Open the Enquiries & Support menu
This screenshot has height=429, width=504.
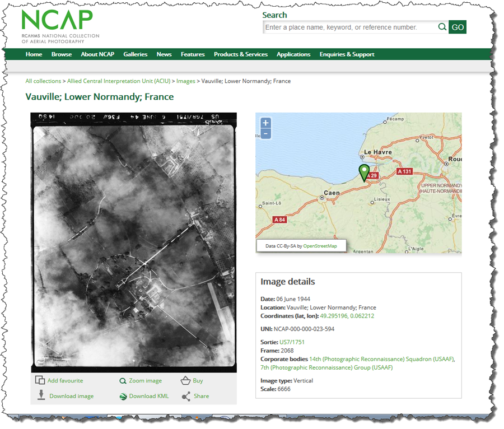pyautogui.click(x=347, y=54)
